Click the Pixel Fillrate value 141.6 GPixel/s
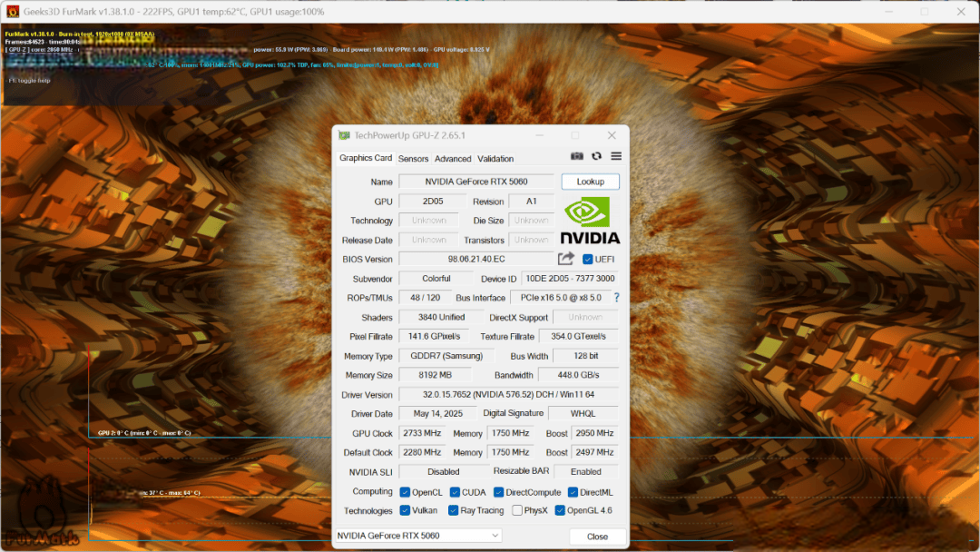This screenshot has height=552, width=980. coord(434,337)
